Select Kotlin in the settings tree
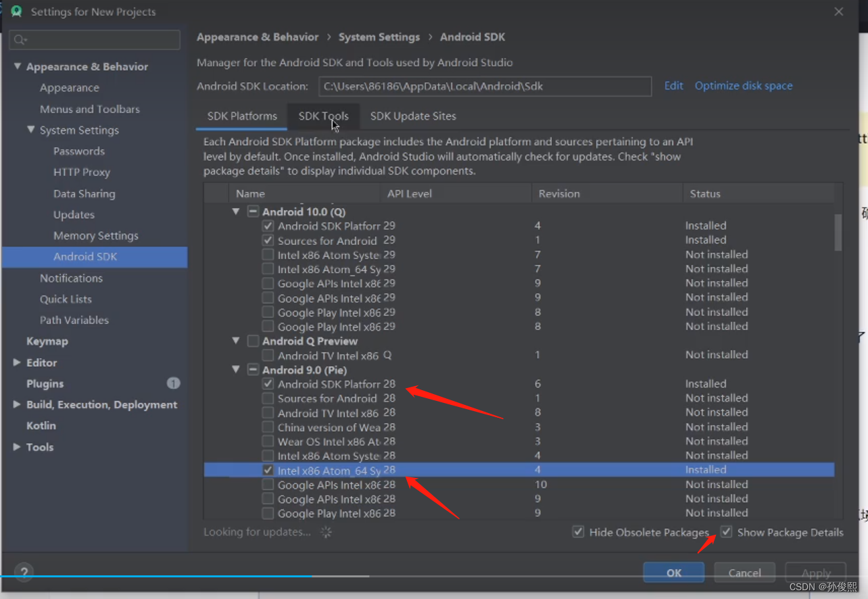 click(x=41, y=425)
